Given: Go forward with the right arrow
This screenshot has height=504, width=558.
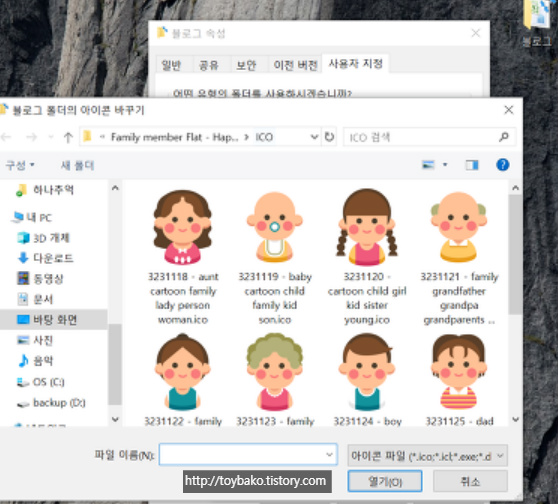Looking at the screenshot, I should click(x=31, y=137).
